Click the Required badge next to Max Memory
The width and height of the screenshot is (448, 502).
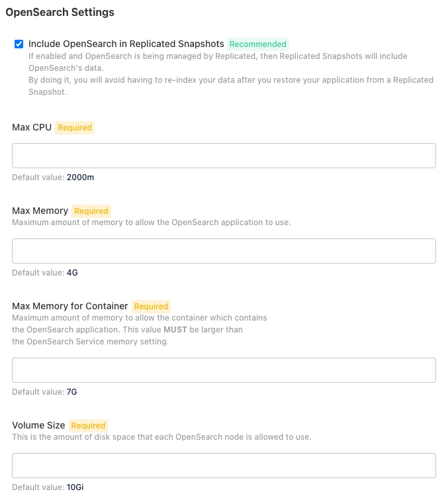tap(91, 211)
